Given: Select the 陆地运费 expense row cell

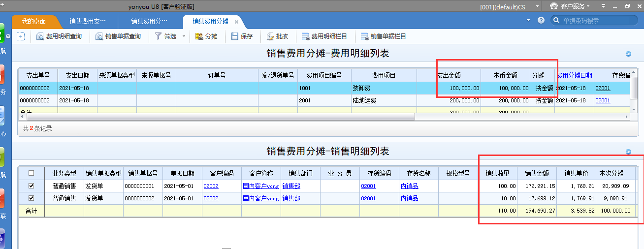Looking at the screenshot, I should point(384,100).
